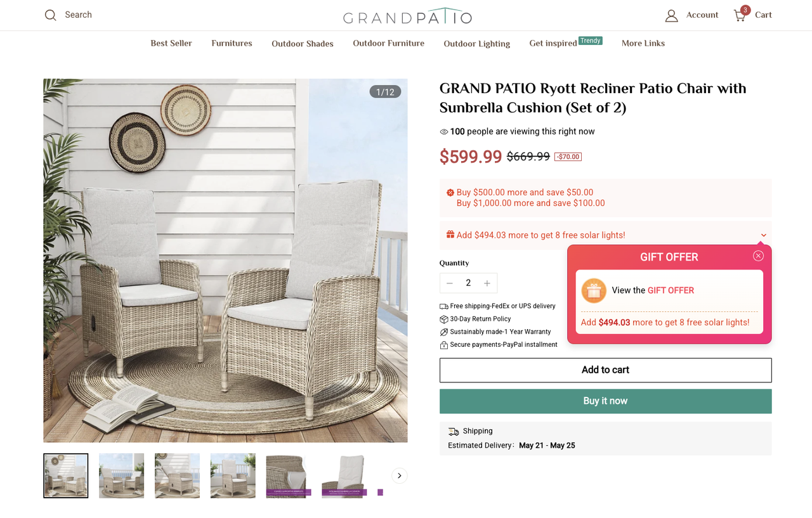Click the orange gift box icon
The height and width of the screenshot is (518, 812).
click(x=594, y=290)
